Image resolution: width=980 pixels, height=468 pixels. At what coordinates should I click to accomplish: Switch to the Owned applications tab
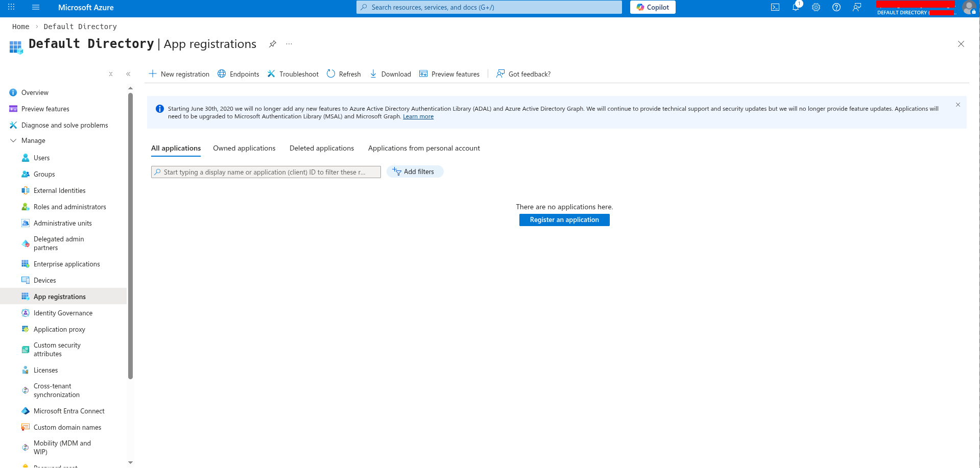click(244, 148)
